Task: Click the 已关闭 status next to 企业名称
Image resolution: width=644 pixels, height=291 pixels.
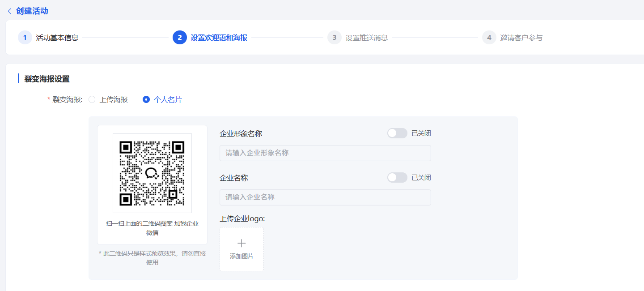Action: [x=421, y=178]
